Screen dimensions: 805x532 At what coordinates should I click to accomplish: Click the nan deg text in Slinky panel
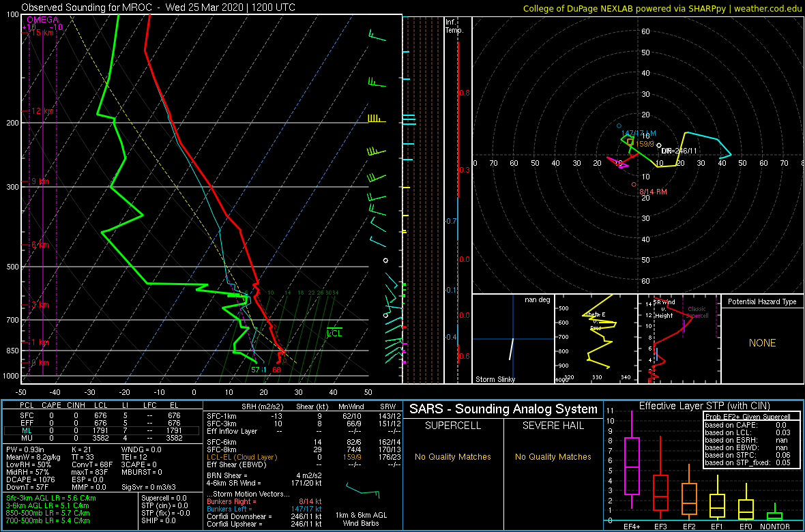point(536,300)
